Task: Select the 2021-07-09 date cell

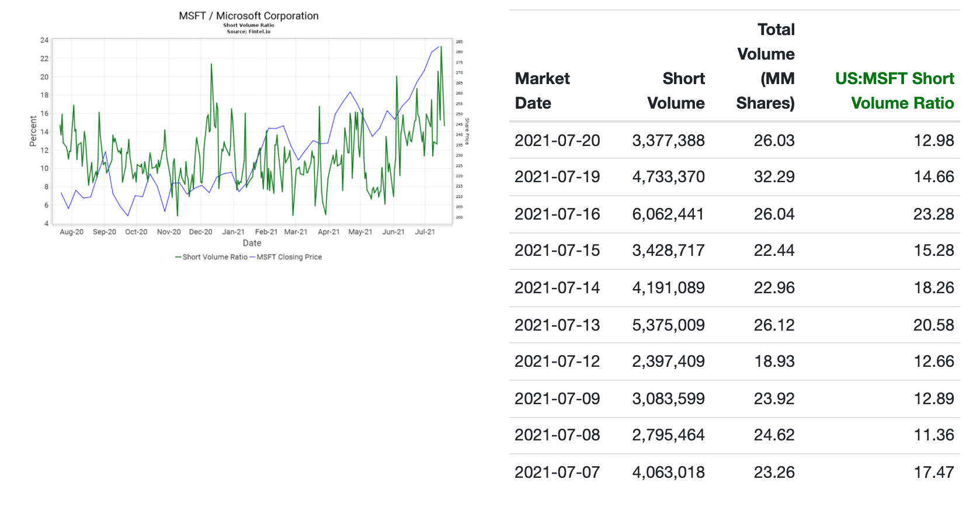Action: point(557,398)
